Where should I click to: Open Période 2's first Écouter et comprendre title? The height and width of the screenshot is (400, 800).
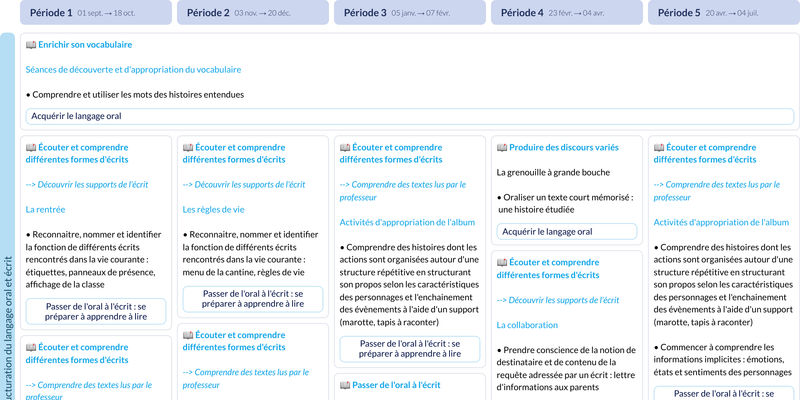click(234, 154)
